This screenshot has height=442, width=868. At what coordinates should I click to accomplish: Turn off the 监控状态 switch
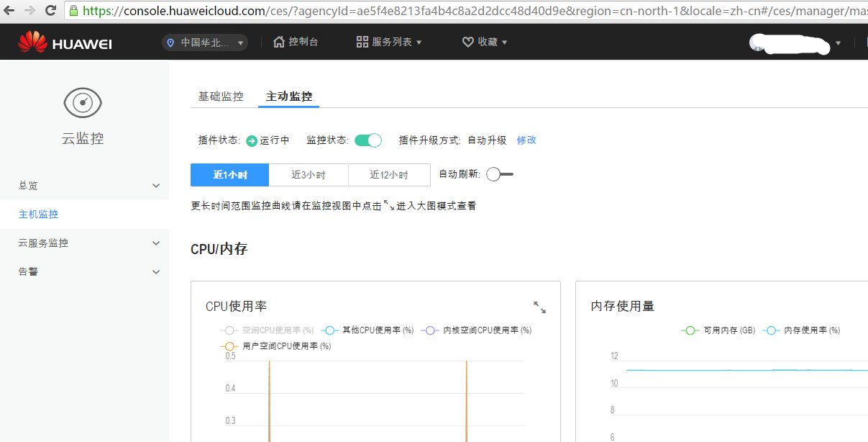(x=368, y=140)
